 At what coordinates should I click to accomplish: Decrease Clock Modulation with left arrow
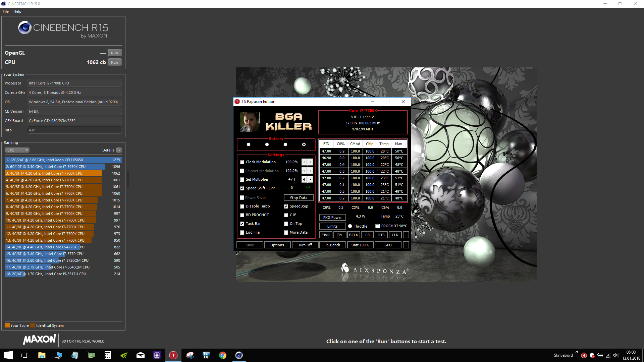click(304, 162)
